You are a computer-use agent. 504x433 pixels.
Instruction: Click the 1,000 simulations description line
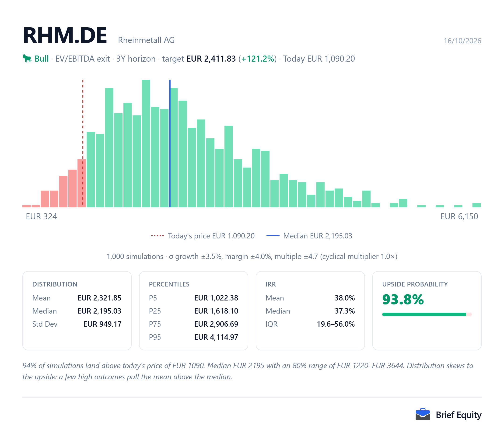click(252, 256)
